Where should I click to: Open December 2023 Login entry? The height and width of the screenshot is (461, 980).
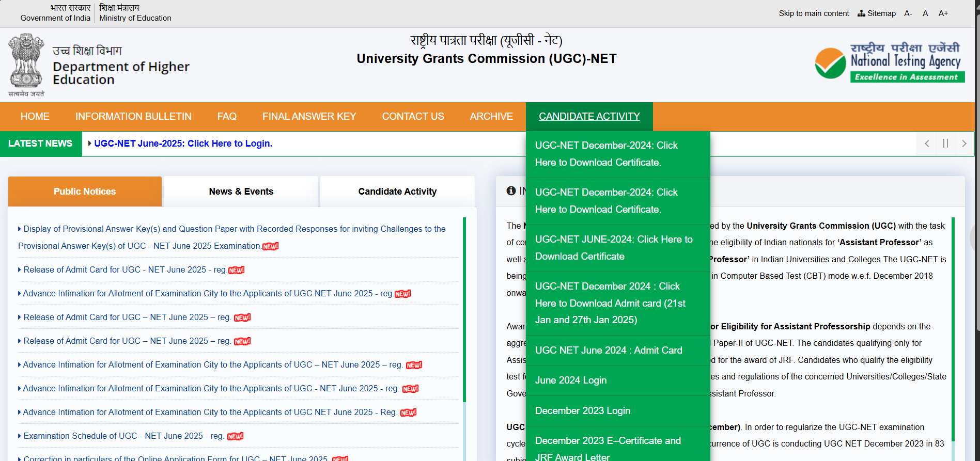tap(618, 411)
